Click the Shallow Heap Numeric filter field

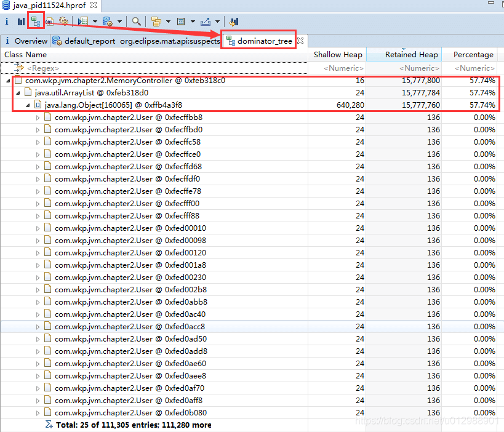[337, 68]
